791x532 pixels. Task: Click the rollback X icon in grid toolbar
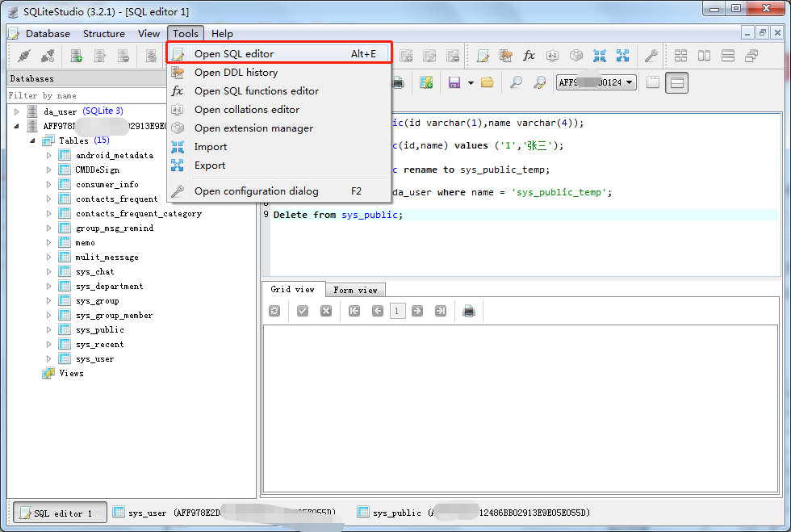[326, 311]
